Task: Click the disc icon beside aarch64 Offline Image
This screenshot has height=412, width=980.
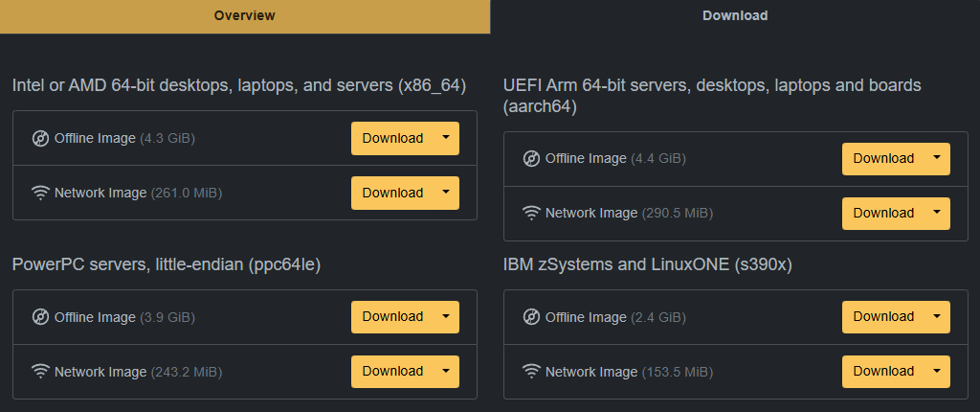Action: point(531,159)
